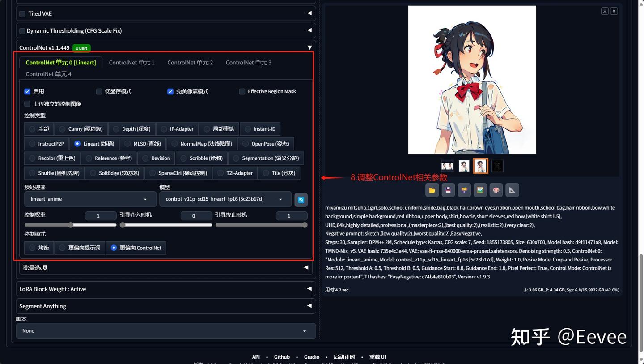
Task: Expand the Segment Anything section
Action: (309, 306)
